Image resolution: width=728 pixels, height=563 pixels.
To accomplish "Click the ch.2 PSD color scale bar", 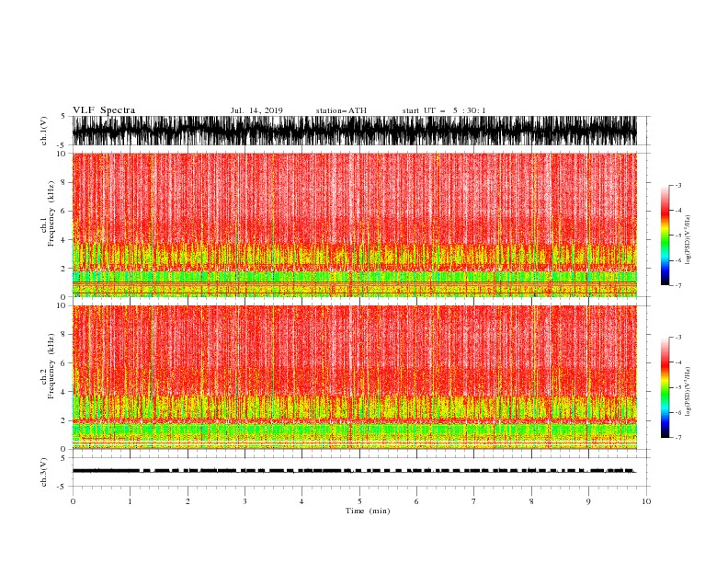I will (665, 387).
